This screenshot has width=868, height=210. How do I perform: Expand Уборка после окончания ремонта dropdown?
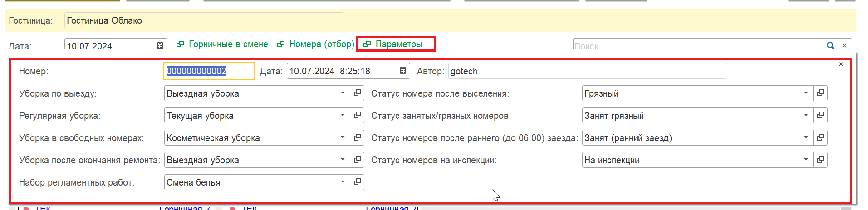pos(343,160)
